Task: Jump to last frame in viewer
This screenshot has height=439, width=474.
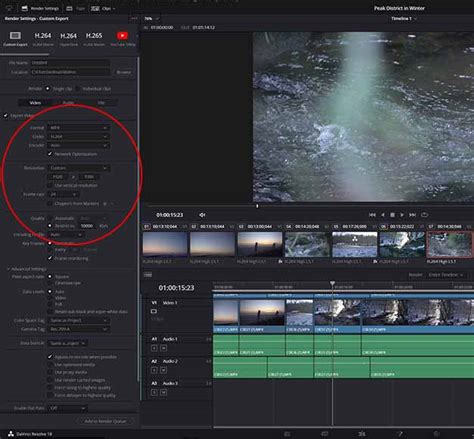Action: click(x=412, y=215)
